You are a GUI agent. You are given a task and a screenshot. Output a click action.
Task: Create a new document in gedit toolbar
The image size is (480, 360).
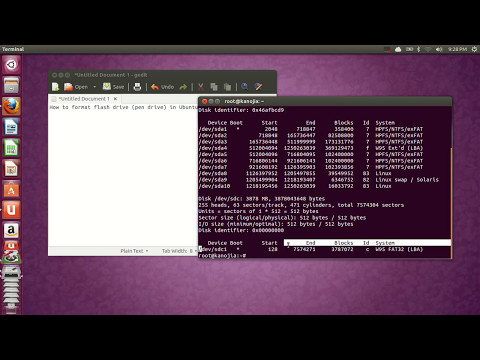[55, 87]
